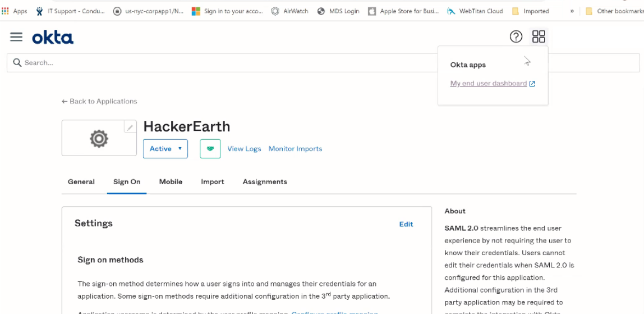
Task: Toggle the Okta apps grid icon
Action: pos(539,37)
